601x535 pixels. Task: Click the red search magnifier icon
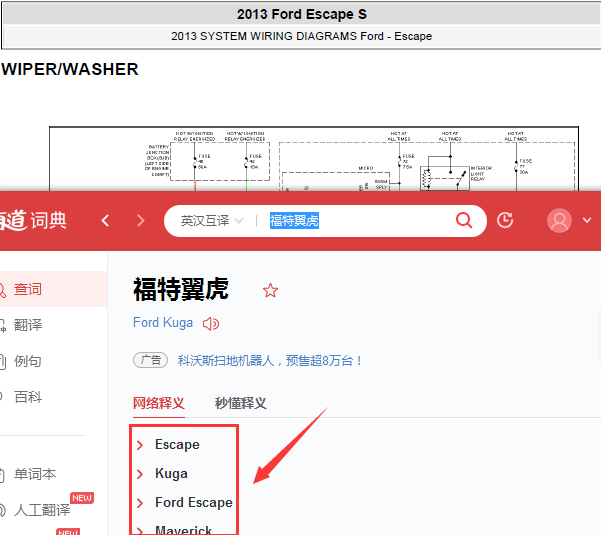click(x=464, y=220)
